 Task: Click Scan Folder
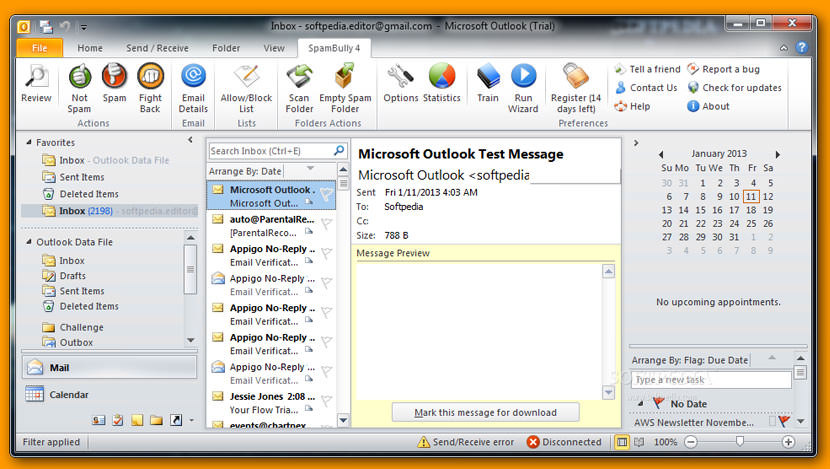tap(299, 88)
